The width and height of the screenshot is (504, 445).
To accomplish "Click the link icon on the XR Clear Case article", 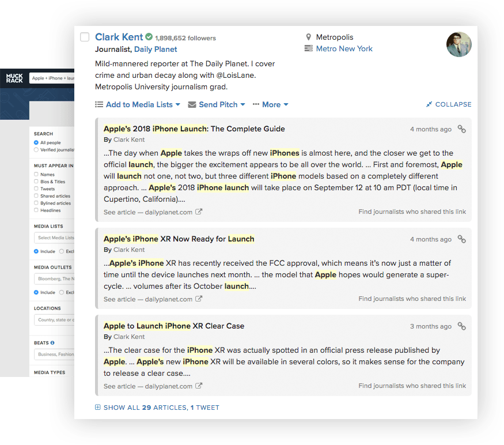I will (x=461, y=326).
